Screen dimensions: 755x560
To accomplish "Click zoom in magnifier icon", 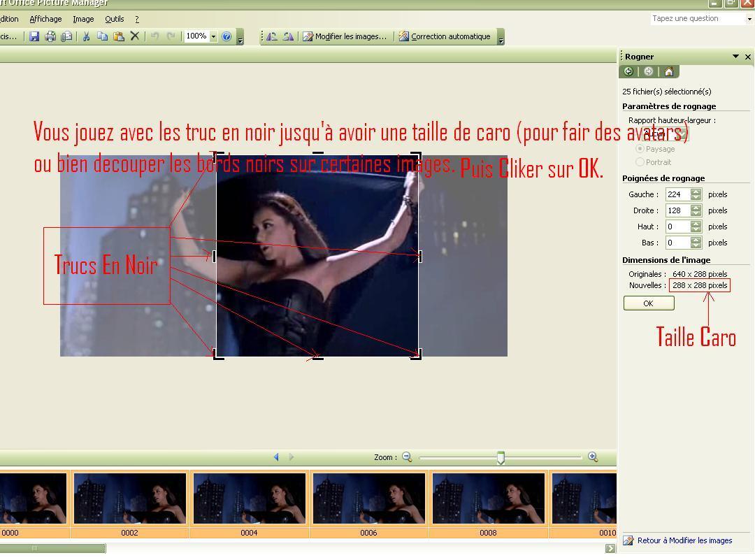I will (593, 457).
